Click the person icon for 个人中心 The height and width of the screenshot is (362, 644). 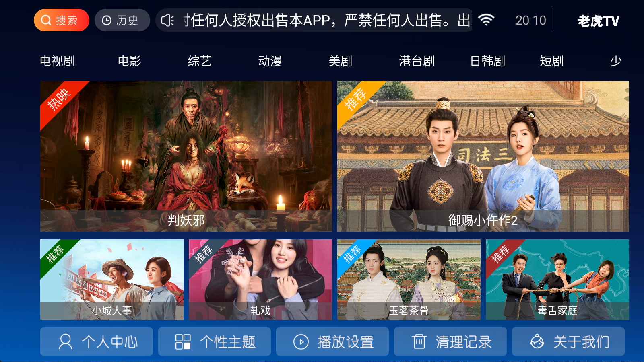click(x=66, y=341)
